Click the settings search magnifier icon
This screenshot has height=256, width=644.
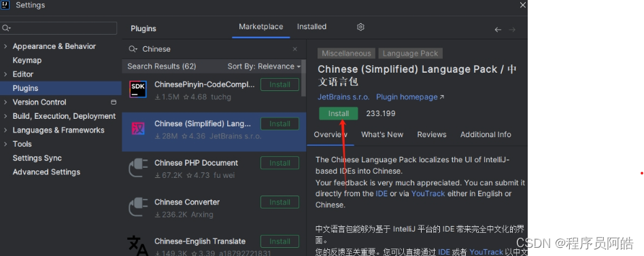[5, 28]
